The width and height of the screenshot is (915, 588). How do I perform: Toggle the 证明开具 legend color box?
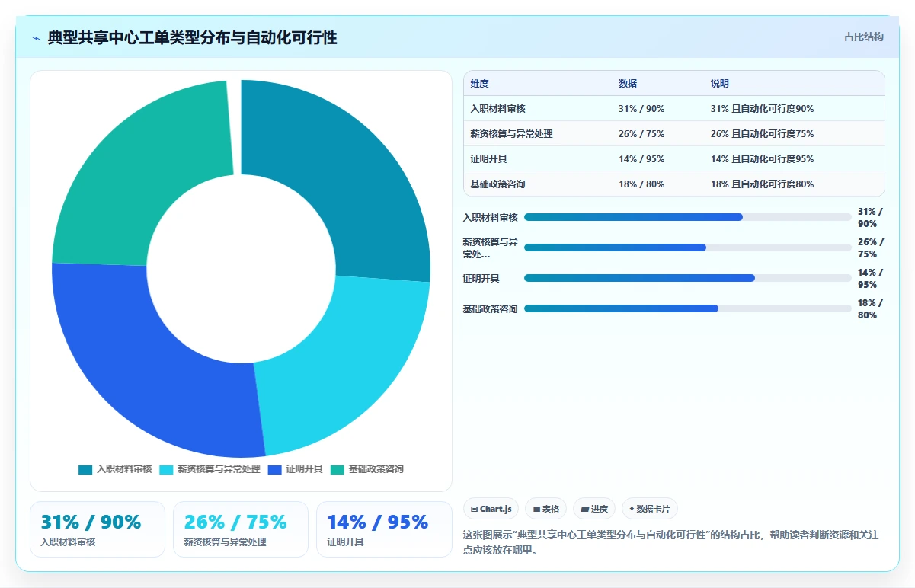click(275, 469)
